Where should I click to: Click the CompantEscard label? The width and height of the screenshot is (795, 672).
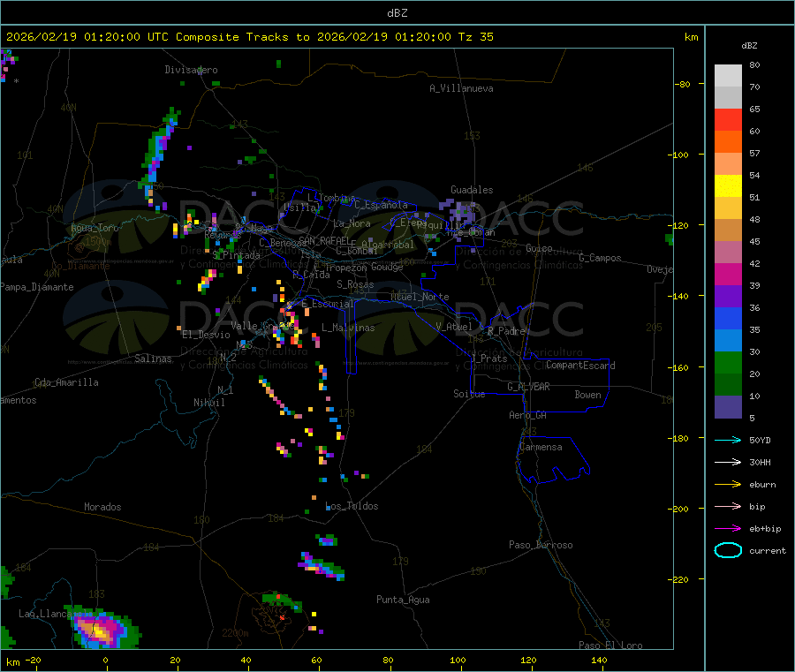[580, 365]
